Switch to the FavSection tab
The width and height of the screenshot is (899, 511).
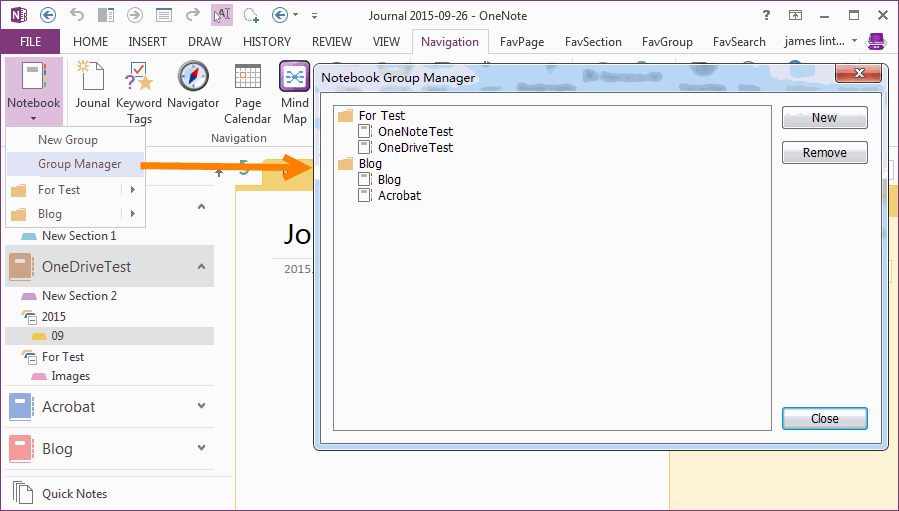pyautogui.click(x=593, y=42)
